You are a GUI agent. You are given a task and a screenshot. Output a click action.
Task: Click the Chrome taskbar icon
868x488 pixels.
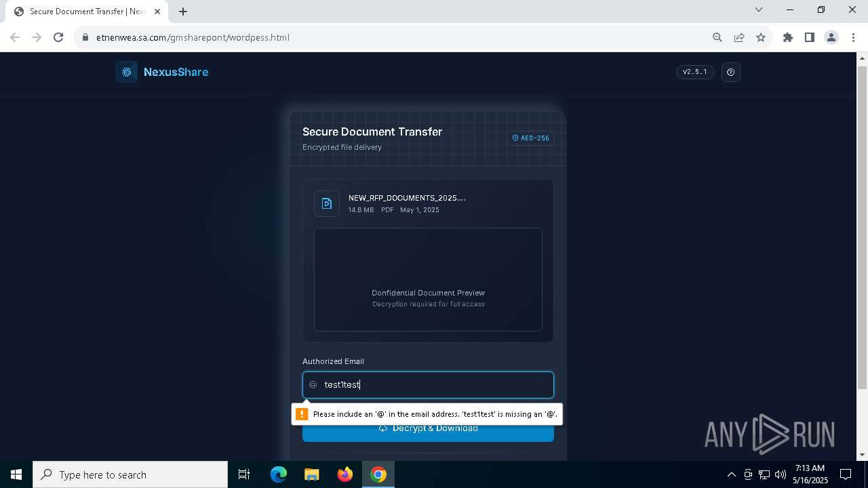[378, 474]
